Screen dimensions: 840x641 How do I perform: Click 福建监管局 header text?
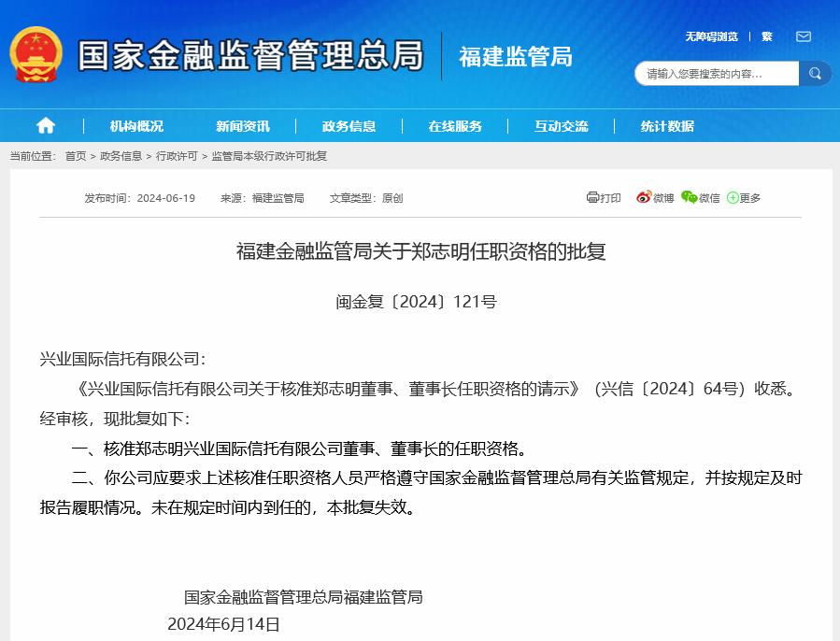point(516,56)
